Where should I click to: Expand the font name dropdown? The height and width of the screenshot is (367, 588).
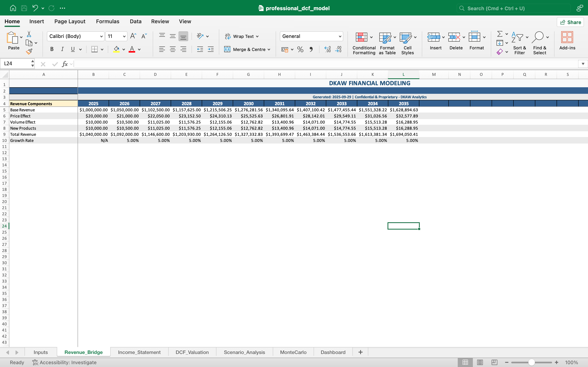point(101,36)
